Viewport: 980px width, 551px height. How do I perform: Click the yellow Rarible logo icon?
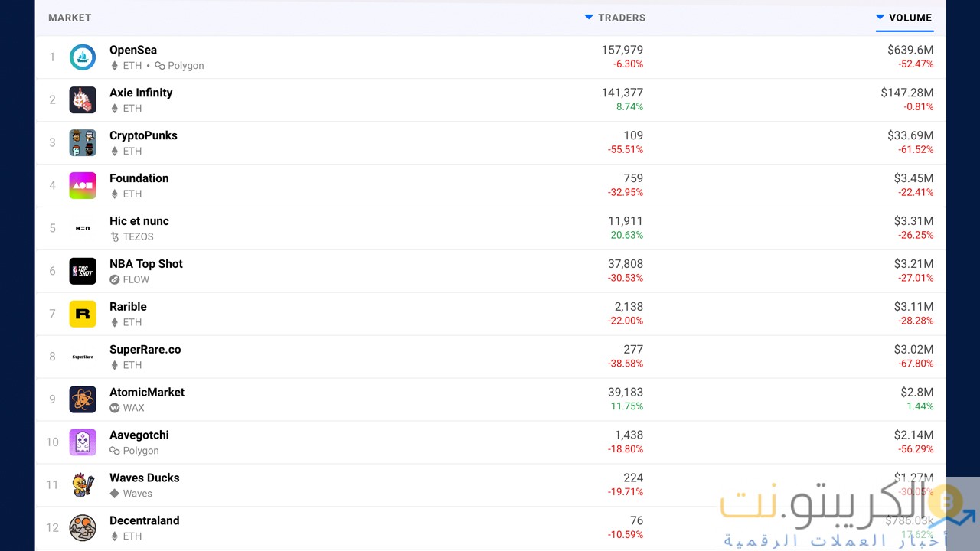point(83,315)
